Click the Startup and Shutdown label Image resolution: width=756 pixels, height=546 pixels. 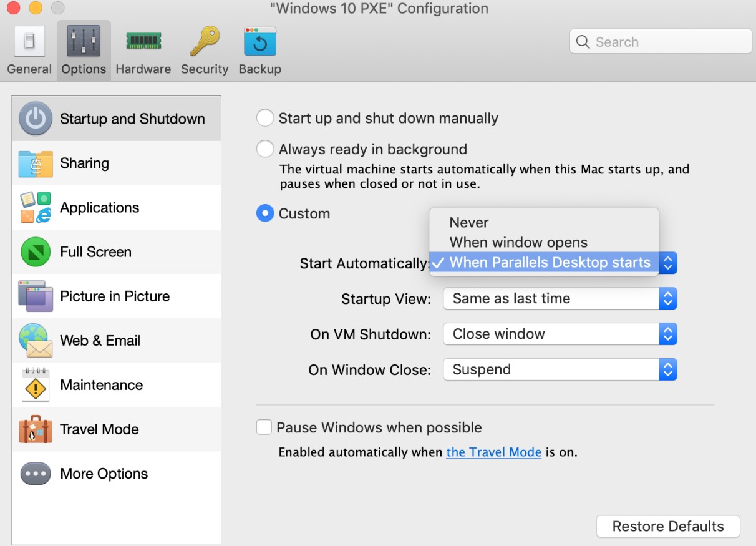click(132, 119)
